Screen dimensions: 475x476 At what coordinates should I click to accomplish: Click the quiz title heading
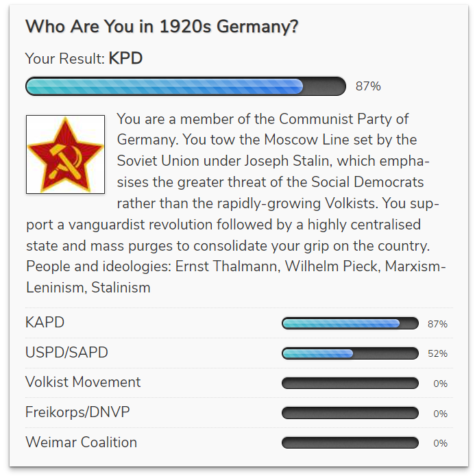[162, 27]
